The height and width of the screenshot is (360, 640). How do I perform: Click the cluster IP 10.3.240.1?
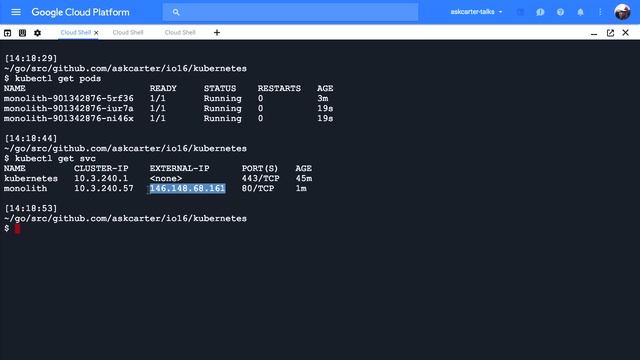click(101, 178)
